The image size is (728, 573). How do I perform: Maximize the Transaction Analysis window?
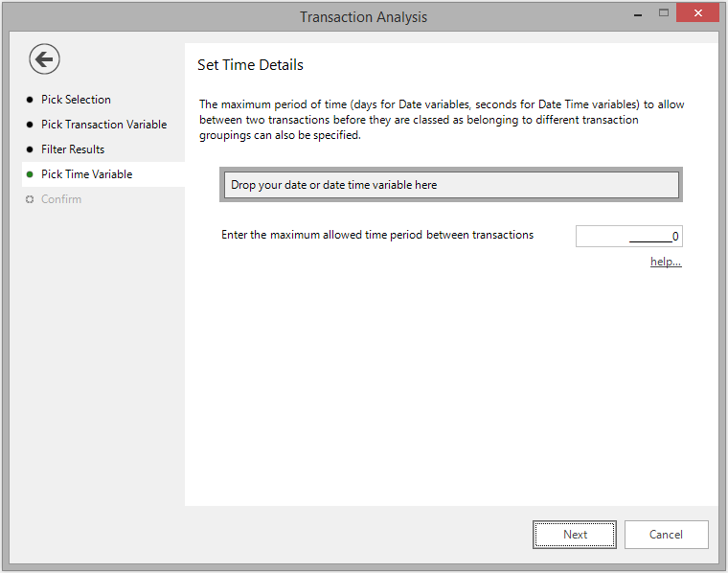664,13
